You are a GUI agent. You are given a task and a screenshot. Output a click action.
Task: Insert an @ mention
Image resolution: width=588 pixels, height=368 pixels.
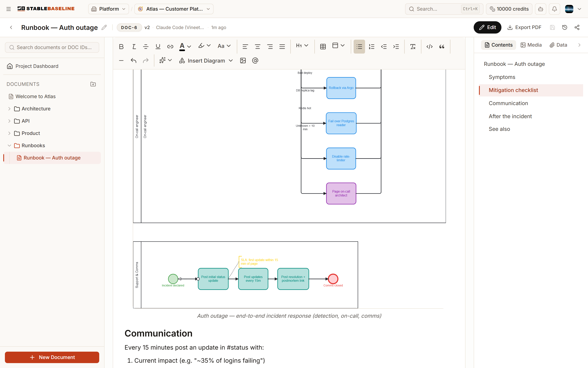(x=255, y=61)
